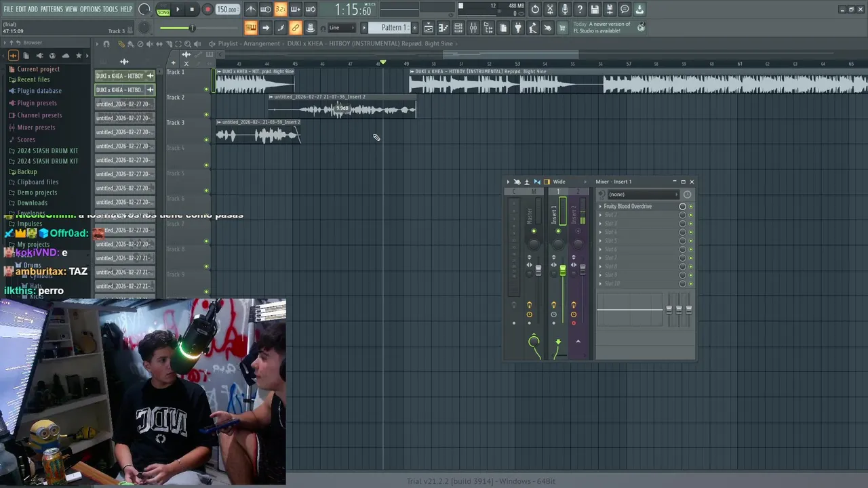
Task: Open the Line snap dropdown
Action: (x=342, y=28)
